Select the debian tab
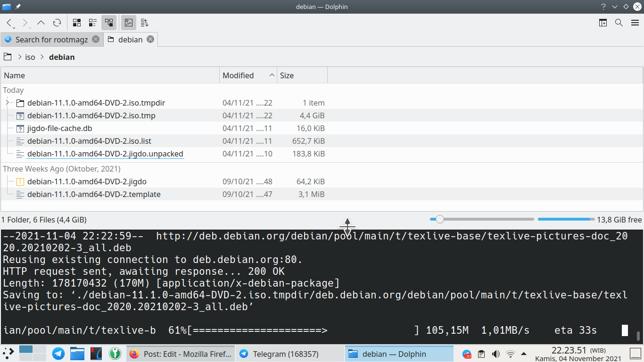644x362 pixels. tap(130, 40)
